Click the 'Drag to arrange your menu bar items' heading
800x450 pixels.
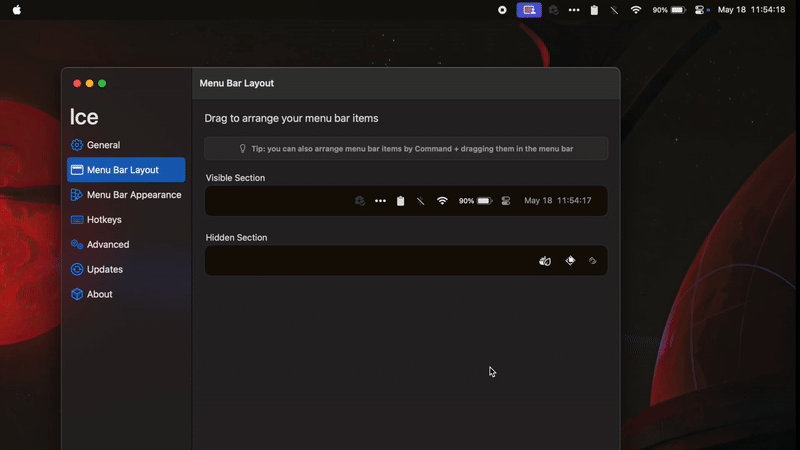(x=291, y=118)
